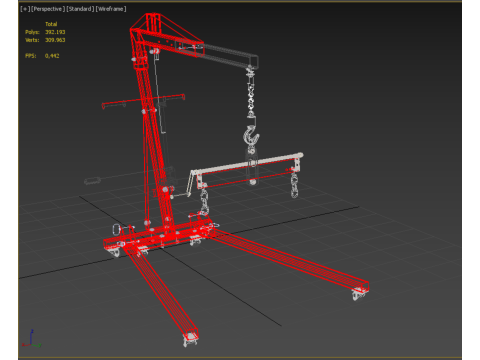Select the pump handle crossbar on the mast
The width and height of the screenshot is (480, 360).
pyautogui.click(x=143, y=101)
